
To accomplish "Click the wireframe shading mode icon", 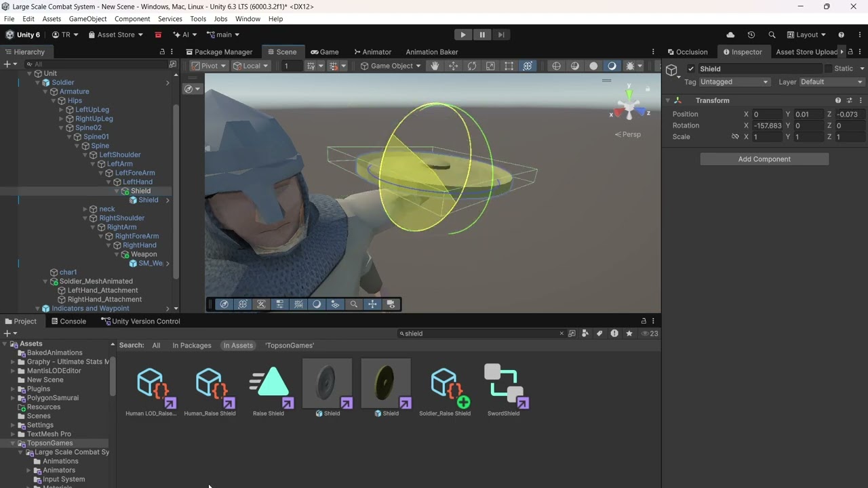I will tap(557, 66).
